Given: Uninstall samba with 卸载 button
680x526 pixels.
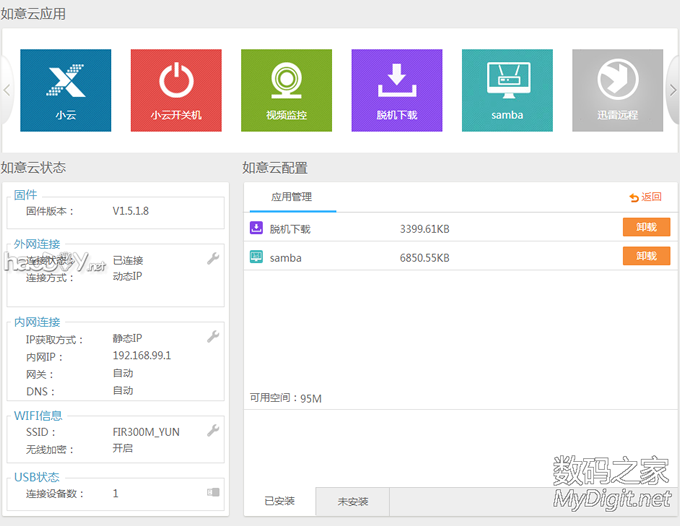Looking at the screenshot, I should coord(646,256).
